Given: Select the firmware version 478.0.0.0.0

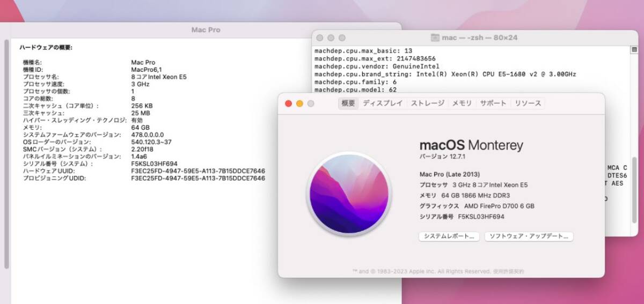Looking at the screenshot, I should click(148, 135).
